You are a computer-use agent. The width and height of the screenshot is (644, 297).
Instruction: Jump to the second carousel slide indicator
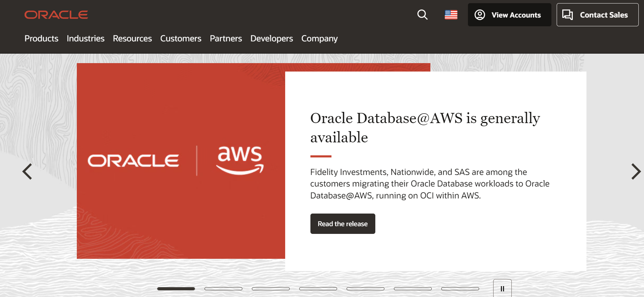click(x=223, y=289)
